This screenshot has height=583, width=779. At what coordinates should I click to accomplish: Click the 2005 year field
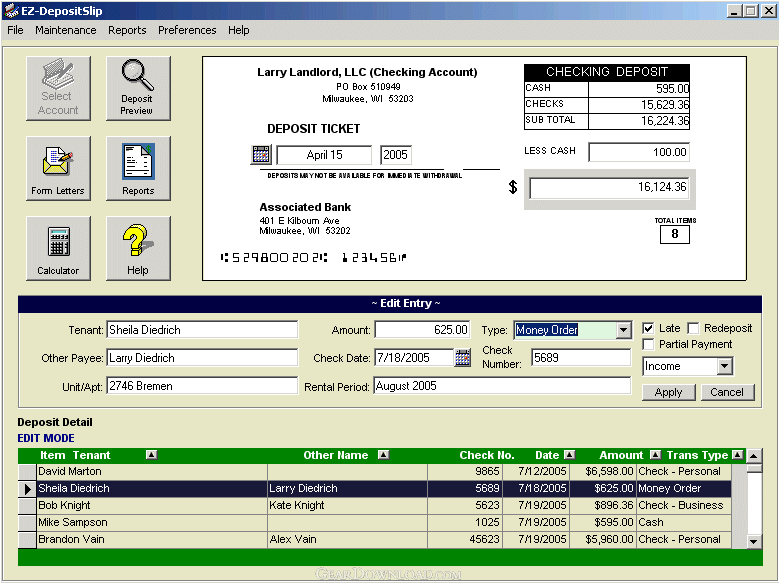click(395, 155)
